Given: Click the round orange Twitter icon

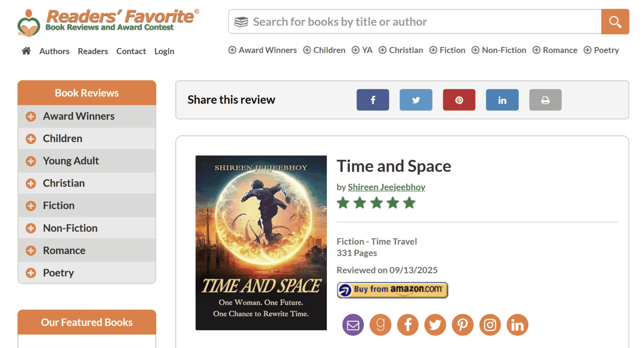Looking at the screenshot, I should [435, 325].
